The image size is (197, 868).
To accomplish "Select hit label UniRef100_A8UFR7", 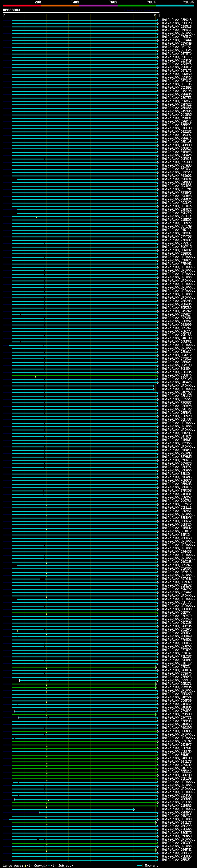I will point(177,467).
